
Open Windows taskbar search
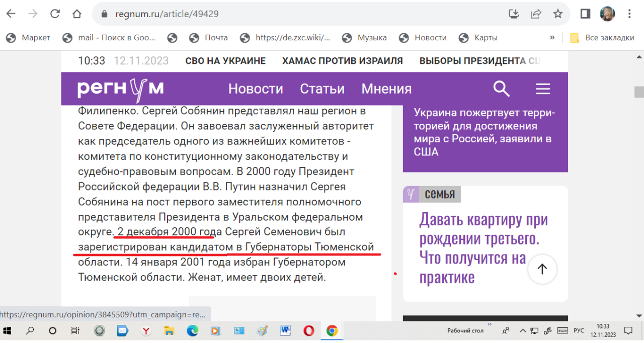tap(30, 330)
